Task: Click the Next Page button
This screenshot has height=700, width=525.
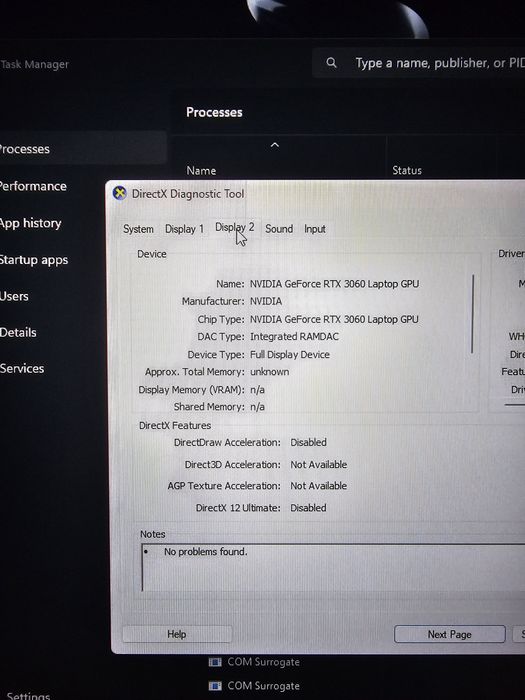Action: point(450,634)
